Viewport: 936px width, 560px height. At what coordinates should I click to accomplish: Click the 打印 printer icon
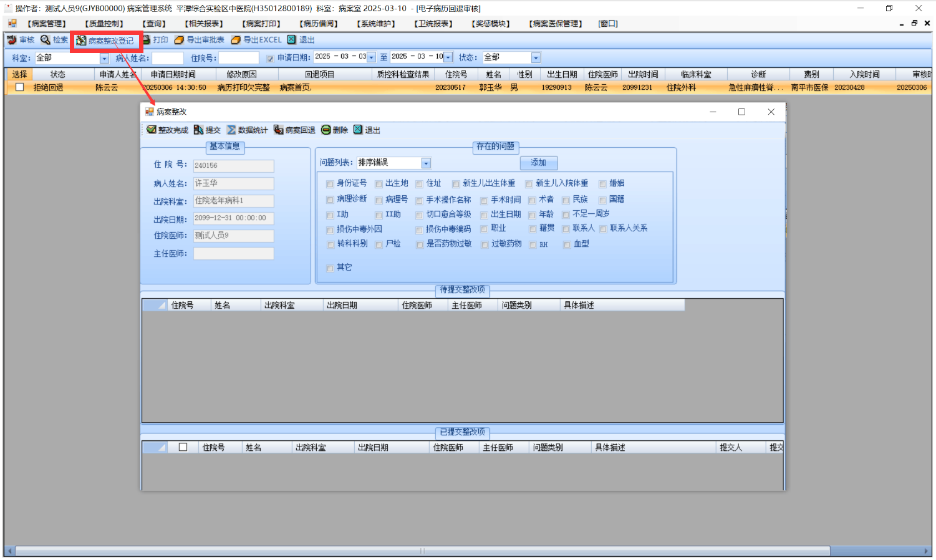point(147,40)
